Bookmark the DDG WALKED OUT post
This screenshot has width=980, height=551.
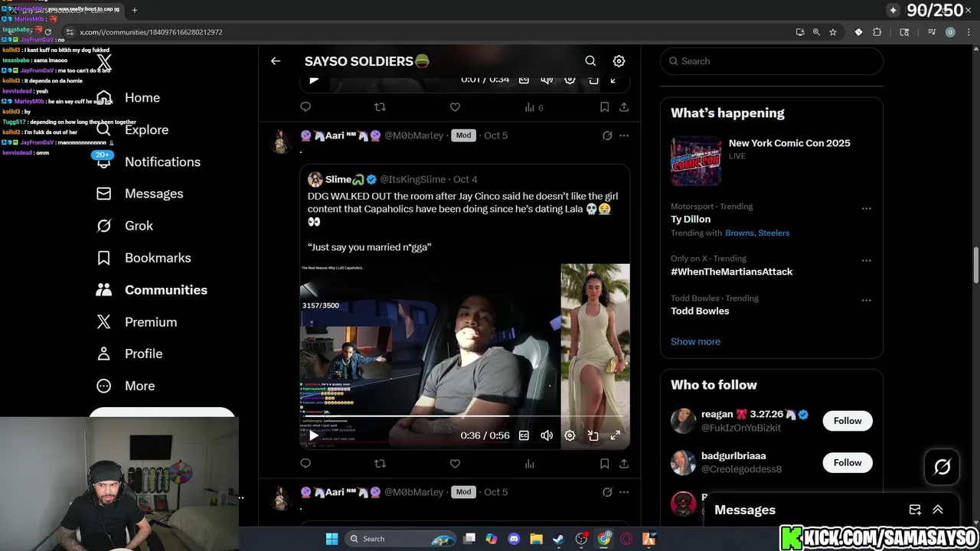[x=604, y=464]
